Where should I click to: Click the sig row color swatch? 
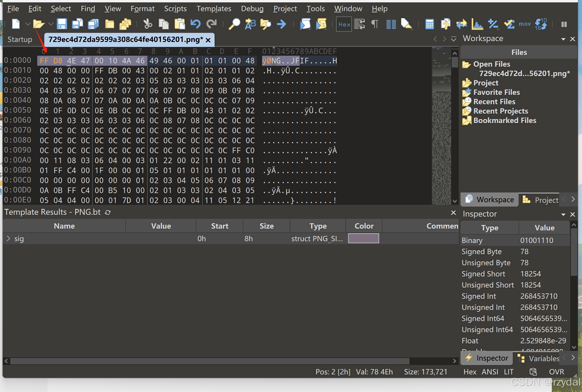(363, 239)
